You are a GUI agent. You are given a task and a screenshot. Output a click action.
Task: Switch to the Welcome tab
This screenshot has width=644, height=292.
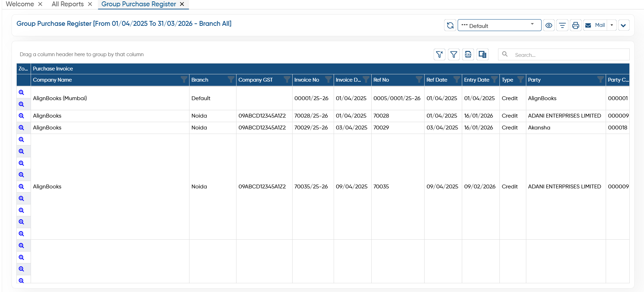coord(20,4)
